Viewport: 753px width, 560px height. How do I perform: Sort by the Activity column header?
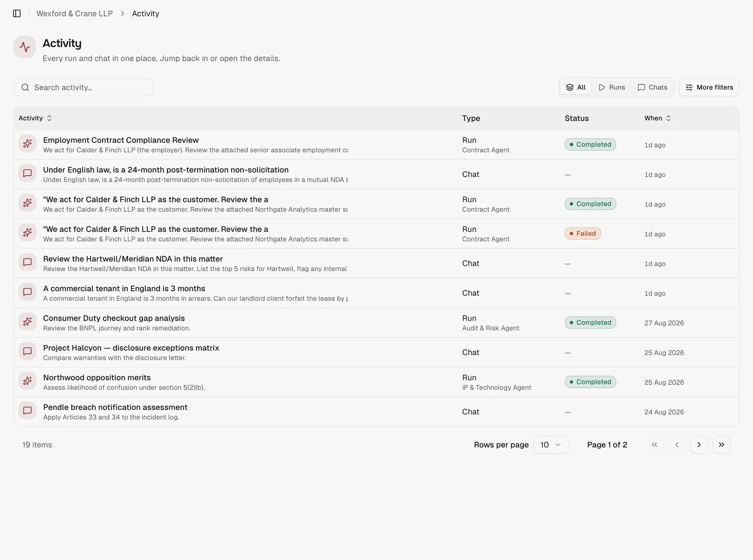(35, 118)
